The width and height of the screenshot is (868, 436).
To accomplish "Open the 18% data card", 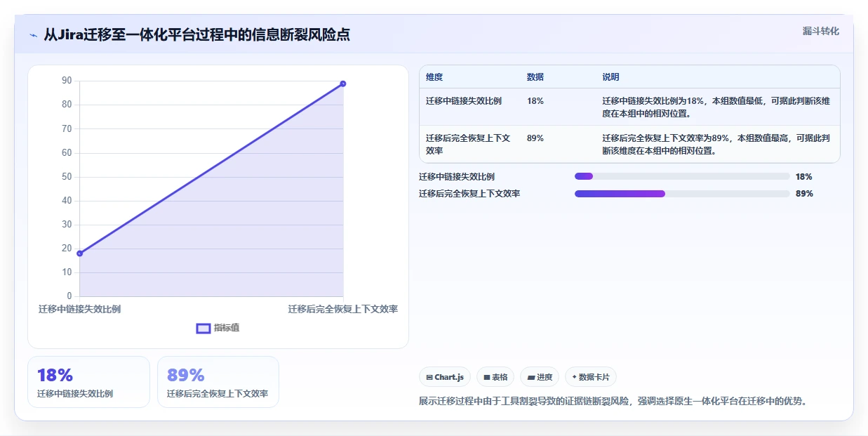I will [88, 382].
